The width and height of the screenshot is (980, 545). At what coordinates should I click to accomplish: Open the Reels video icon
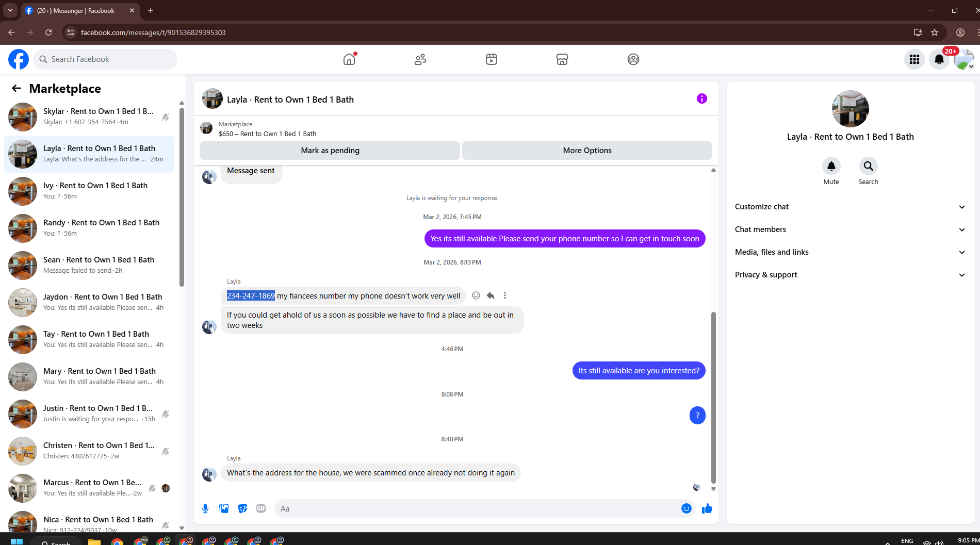pyautogui.click(x=492, y=59)
